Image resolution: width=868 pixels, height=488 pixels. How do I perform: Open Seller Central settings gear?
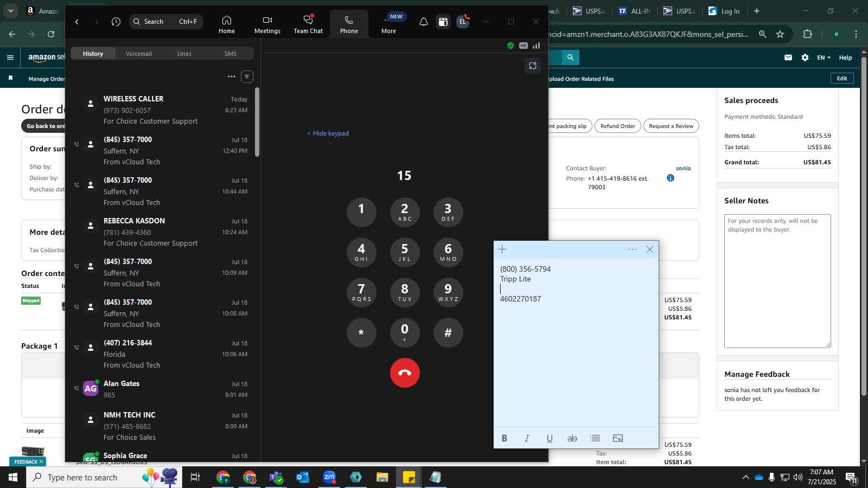[x=805, y=57]
